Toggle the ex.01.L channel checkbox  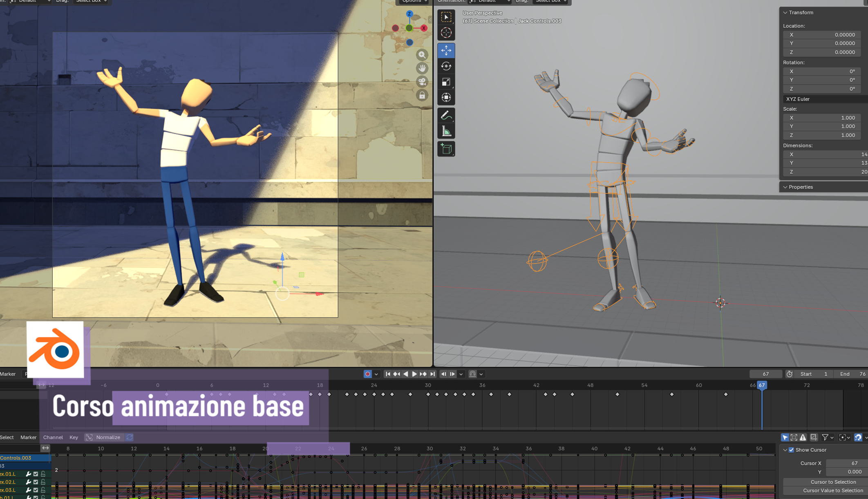[36, 474]
